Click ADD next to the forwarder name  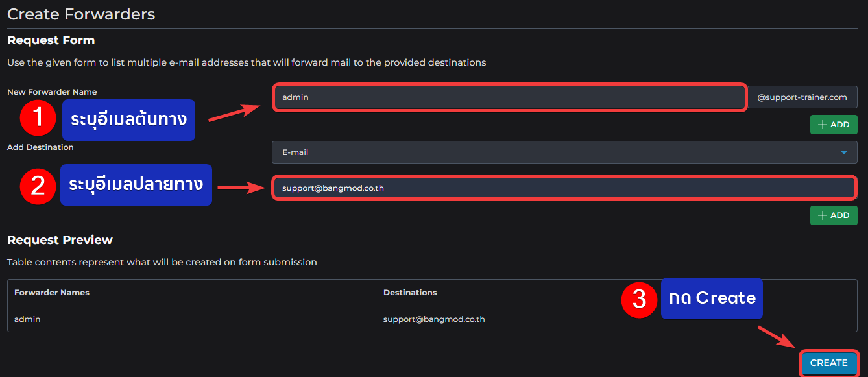(x=834, y=125)
